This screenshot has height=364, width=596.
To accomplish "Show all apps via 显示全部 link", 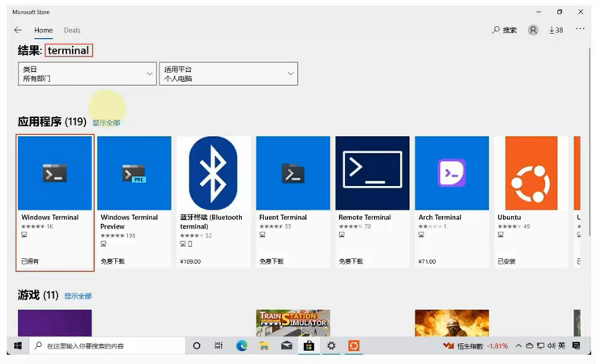I will pos(106,123).
